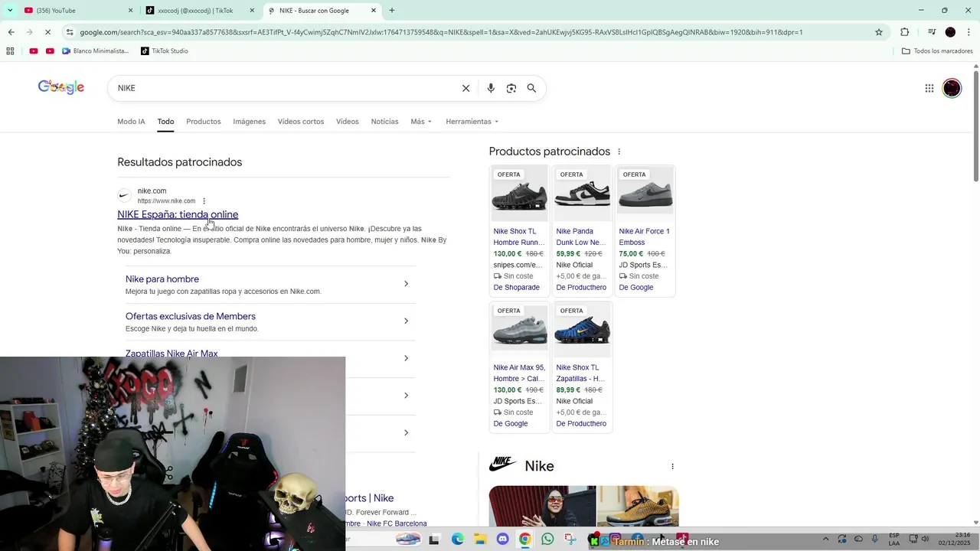Bookmark this page with star icon
980x551 pixels.
tap(879, 32)
